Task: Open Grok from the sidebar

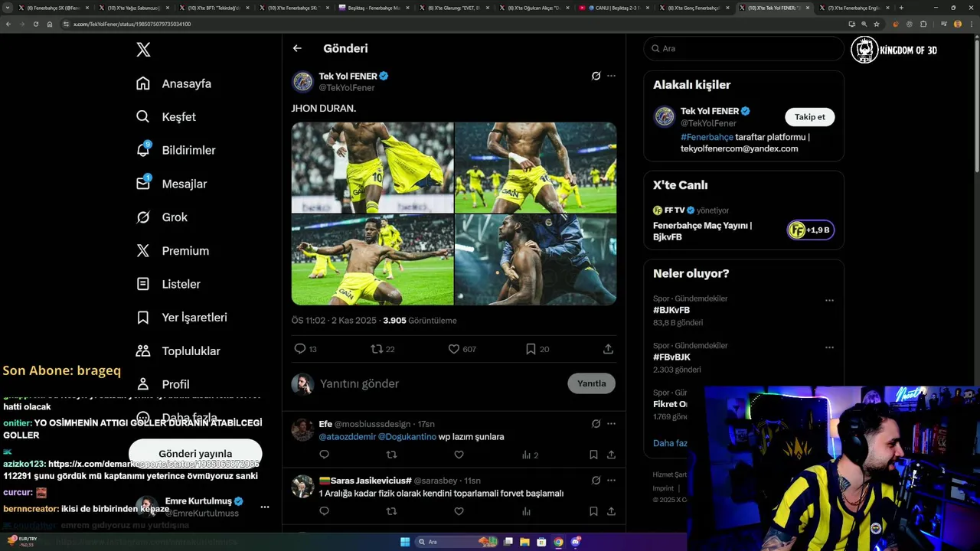Action: pyautogui.click(x=162, y=217)
